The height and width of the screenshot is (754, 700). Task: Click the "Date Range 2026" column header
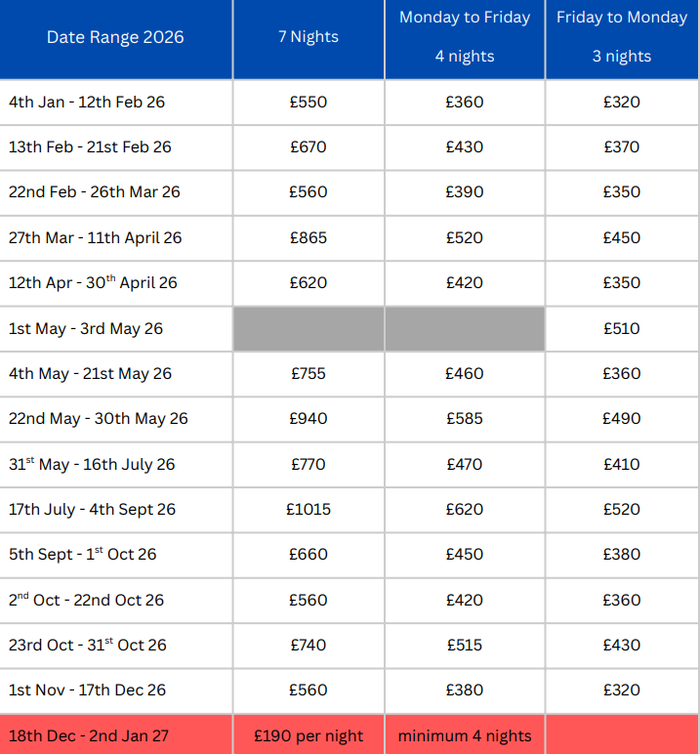115,37
